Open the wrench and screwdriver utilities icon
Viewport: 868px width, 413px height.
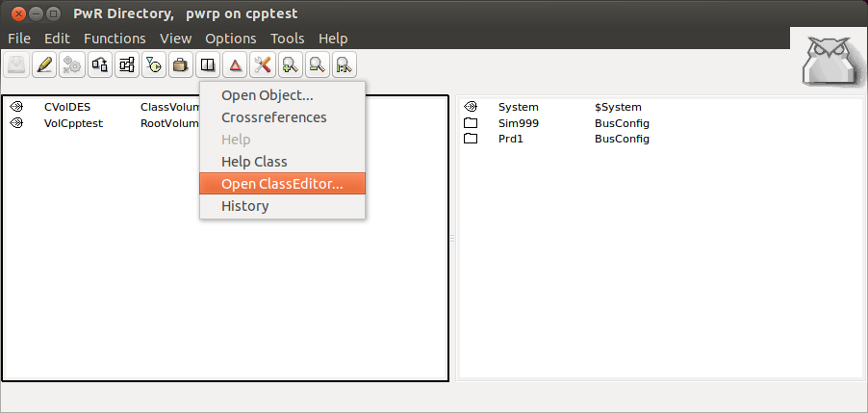(263, 65)
